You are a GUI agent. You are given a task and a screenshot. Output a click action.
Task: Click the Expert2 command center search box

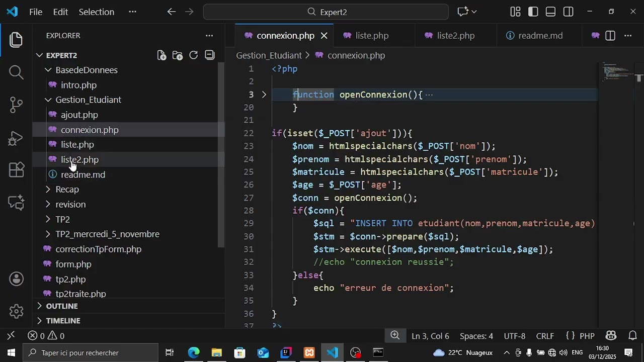(326, 12)
